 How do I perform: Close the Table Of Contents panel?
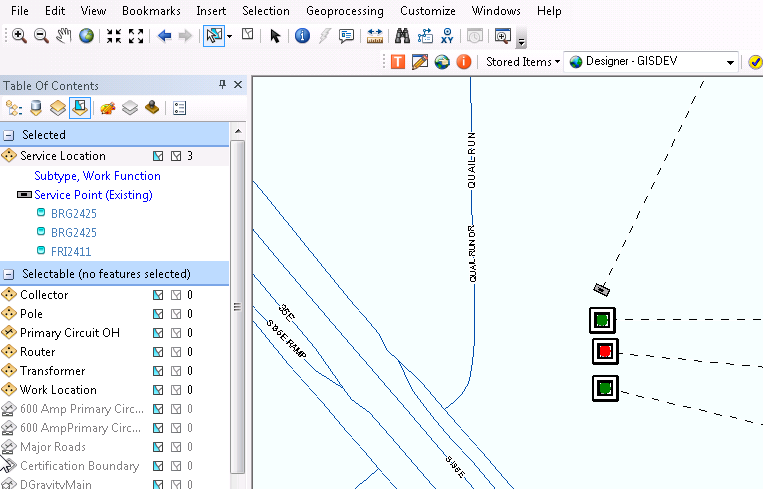point(238,85)
